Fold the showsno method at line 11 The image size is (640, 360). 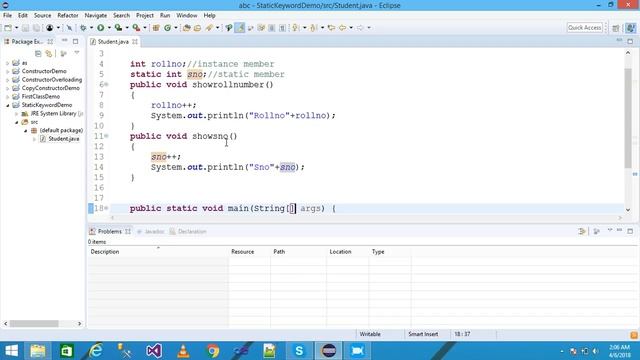click(107, 136)
